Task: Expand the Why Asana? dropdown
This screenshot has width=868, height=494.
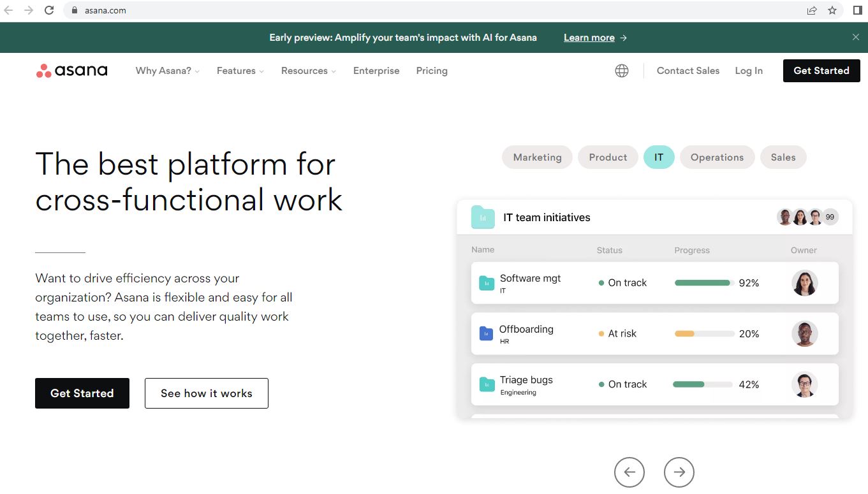Action: click(167, 71)
